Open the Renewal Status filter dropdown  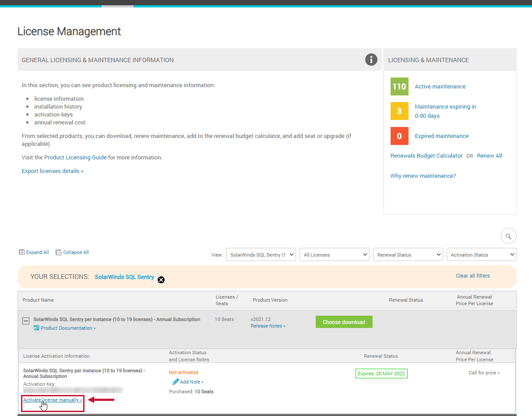point(408,254)
